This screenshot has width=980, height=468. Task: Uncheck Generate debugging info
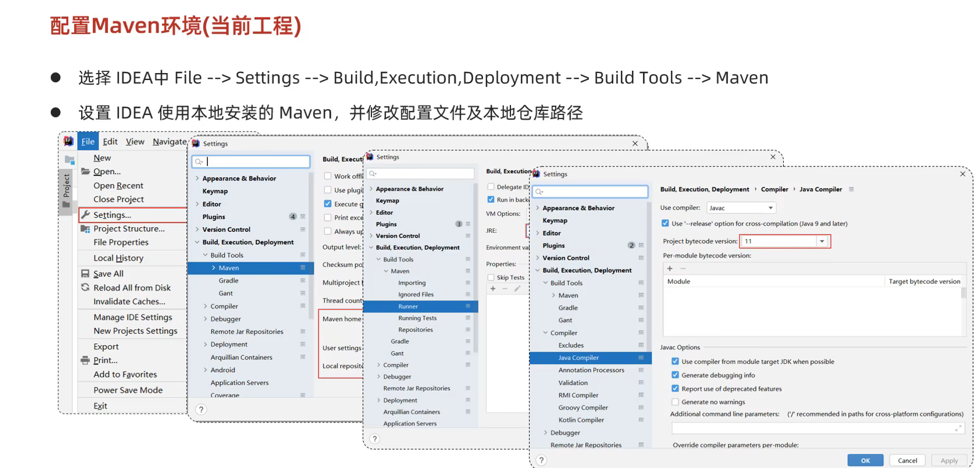click(x=675, y=375)
